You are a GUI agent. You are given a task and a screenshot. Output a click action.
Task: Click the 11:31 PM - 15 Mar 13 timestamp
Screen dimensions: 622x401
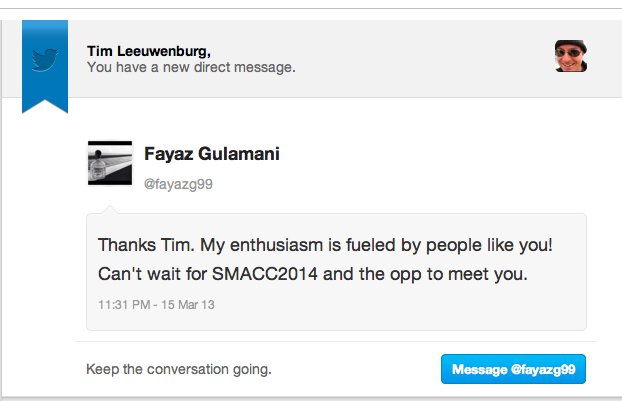pyautogui.click(x=156, y=305)
